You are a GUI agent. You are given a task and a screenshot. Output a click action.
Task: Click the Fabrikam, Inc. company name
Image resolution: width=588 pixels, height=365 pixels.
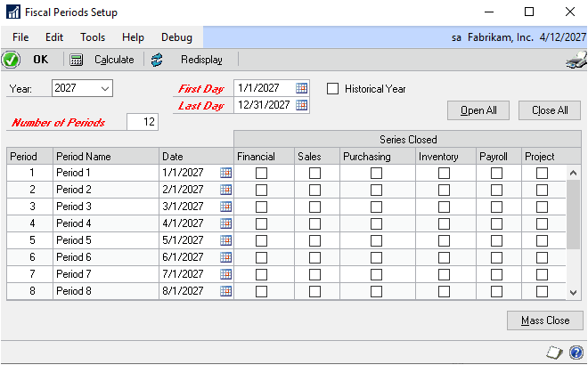coord(501,37)
